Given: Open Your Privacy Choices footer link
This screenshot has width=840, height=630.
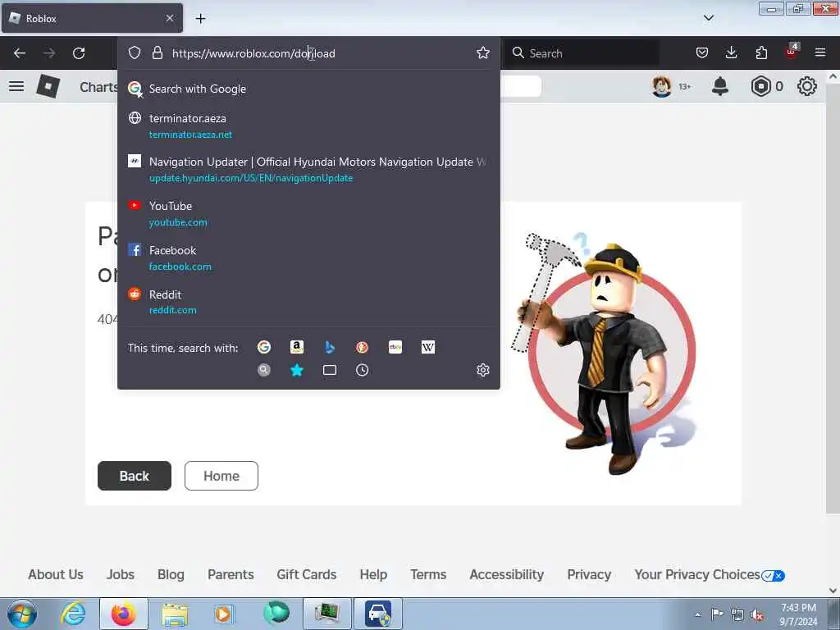Looking at the screenshot, I should point(710,574).
